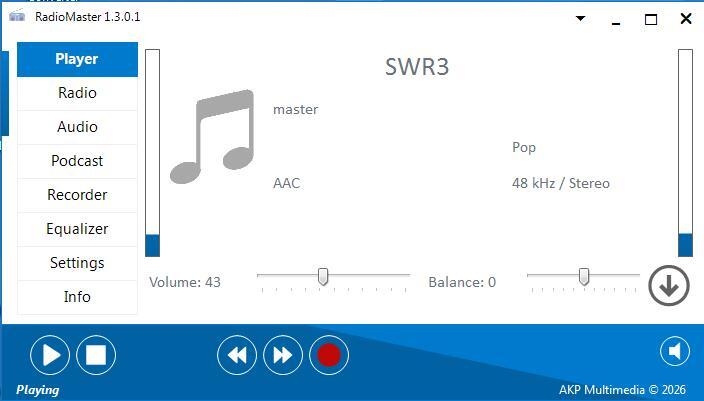Show the Info page
This screenshot has width=704, height=401.
[x=77, y=297]
